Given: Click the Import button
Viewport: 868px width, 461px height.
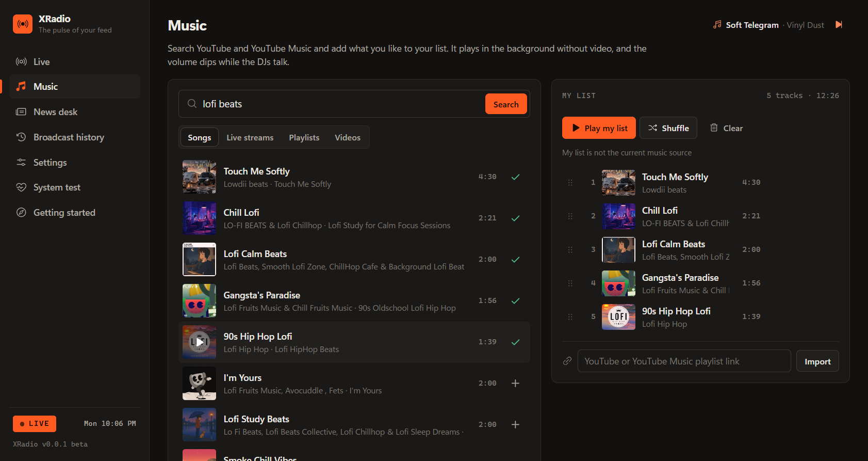Looking at the screenshot, I should pos(817,361).
